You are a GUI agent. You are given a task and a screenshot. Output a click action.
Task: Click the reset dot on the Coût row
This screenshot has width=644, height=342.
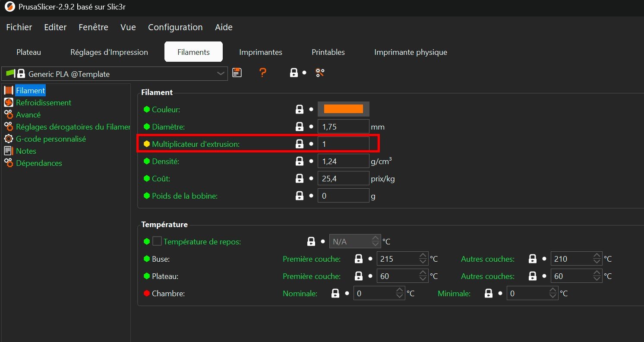coord(311,179)
